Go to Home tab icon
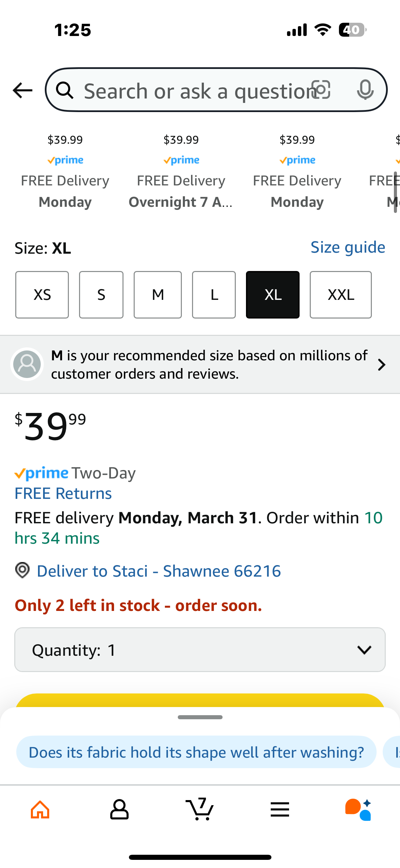This screenshot has height=868, width=400. (40, 810)
